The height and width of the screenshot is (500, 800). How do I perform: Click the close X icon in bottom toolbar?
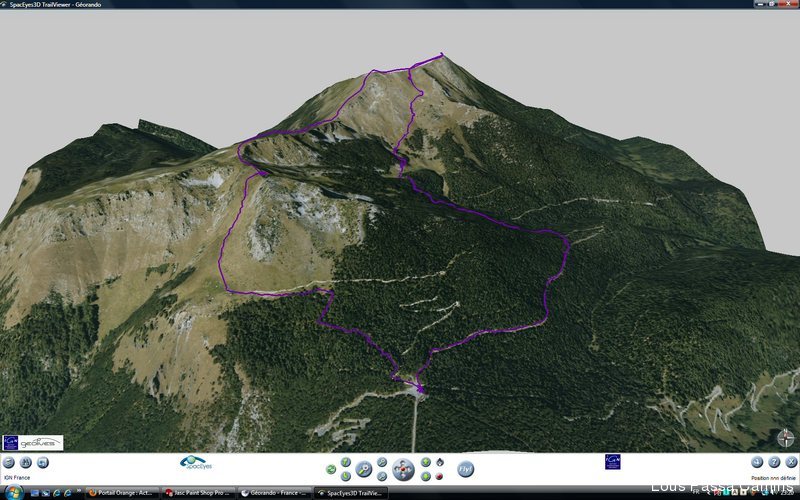point(790,463)
